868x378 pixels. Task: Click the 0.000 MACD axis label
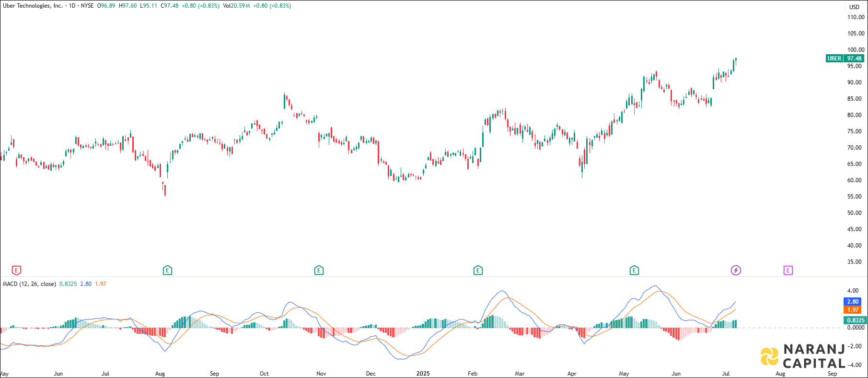click(x=856, y=328)
